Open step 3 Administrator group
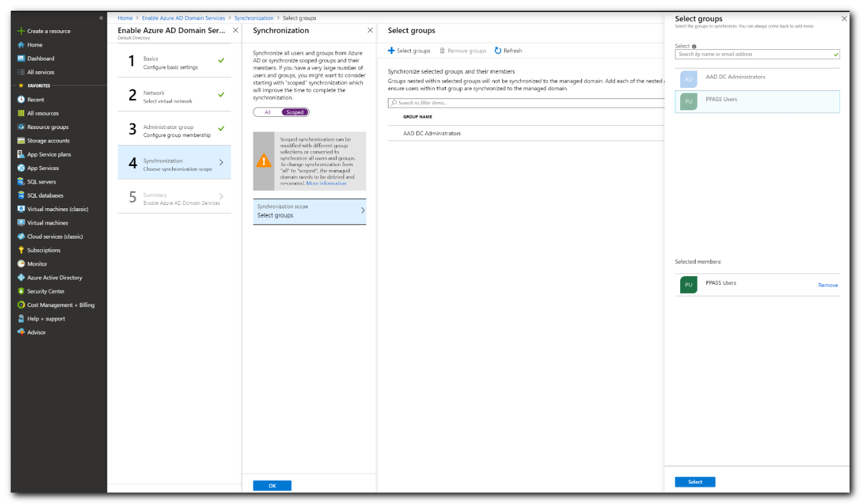This screenshot has width=861, height=504. [x=174, y=130]
